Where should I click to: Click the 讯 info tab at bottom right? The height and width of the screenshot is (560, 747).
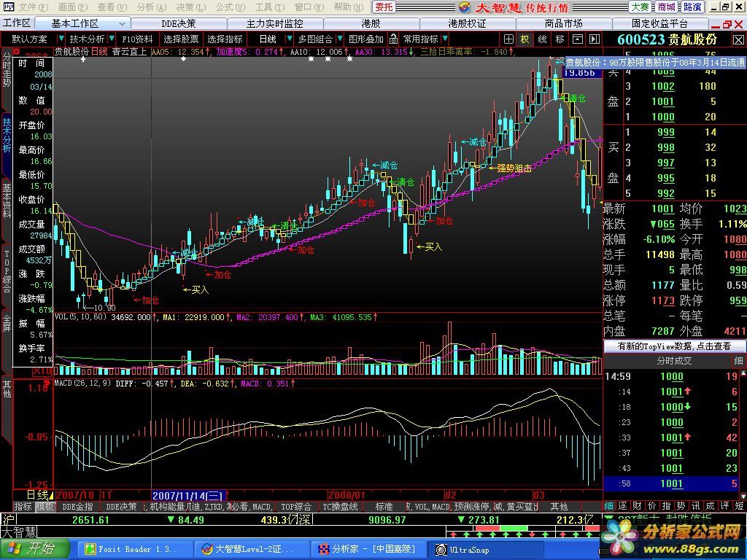pos(695,506)
